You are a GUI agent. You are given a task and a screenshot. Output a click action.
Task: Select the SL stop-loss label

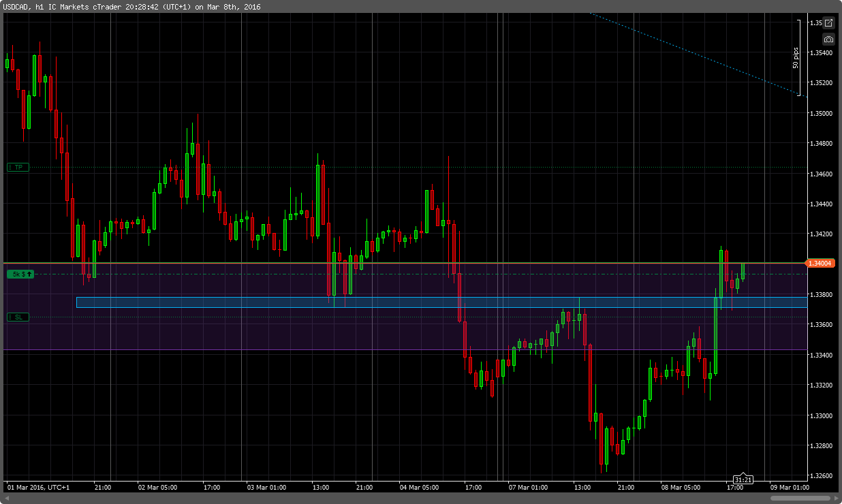pyautogui.click(x=18, y=317)
